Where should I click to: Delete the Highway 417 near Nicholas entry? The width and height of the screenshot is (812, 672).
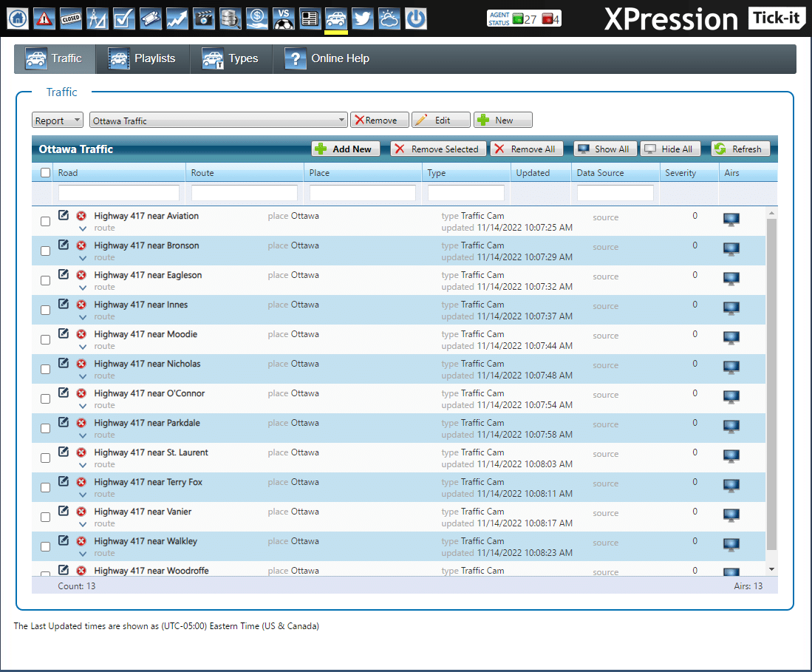click(81, 363)
